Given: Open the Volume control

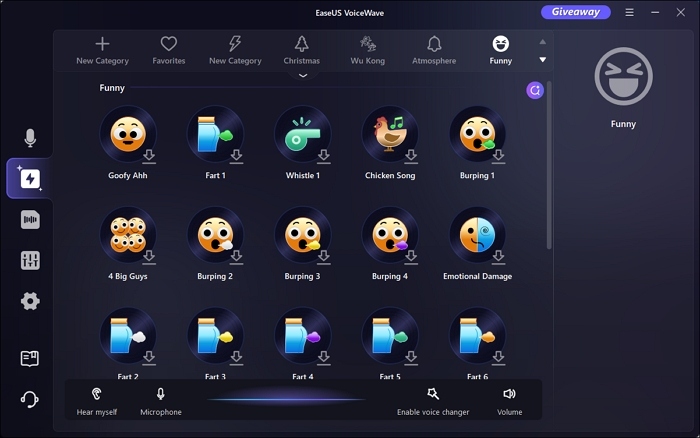Looking at the screenshot, I should point(510,399).
